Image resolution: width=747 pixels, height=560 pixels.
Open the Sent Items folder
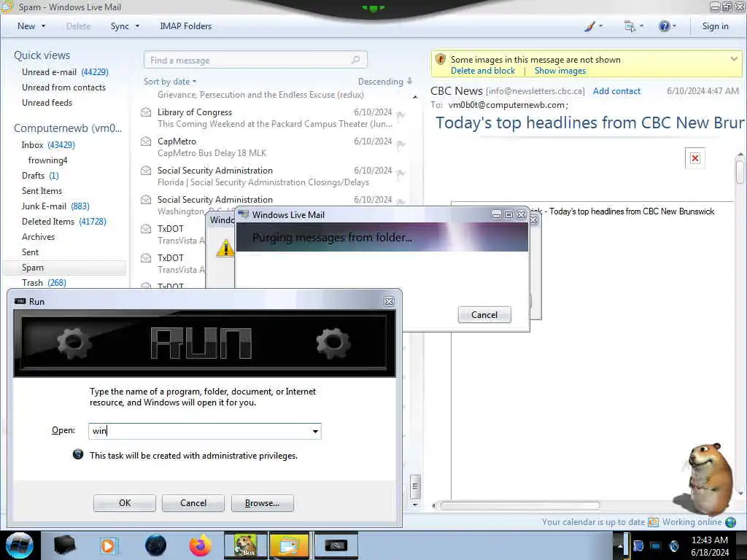tap(42, 190)
